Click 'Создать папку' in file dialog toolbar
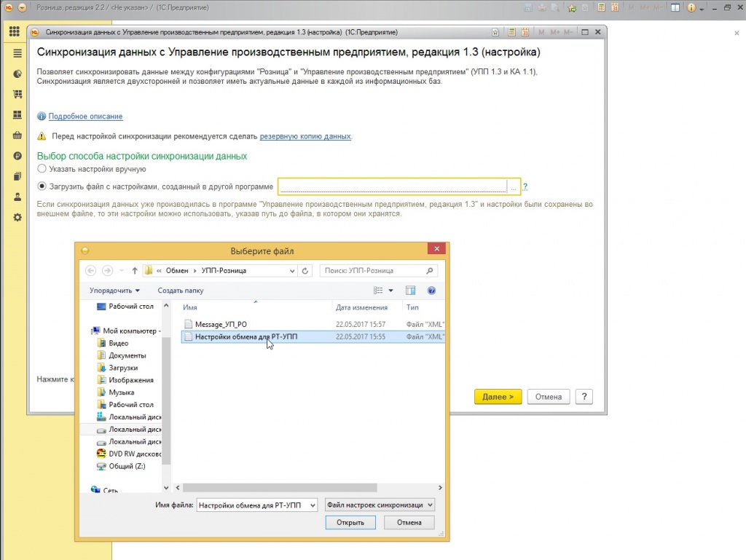This screenshot has height=560, width=746. click(x=181, y=291)
